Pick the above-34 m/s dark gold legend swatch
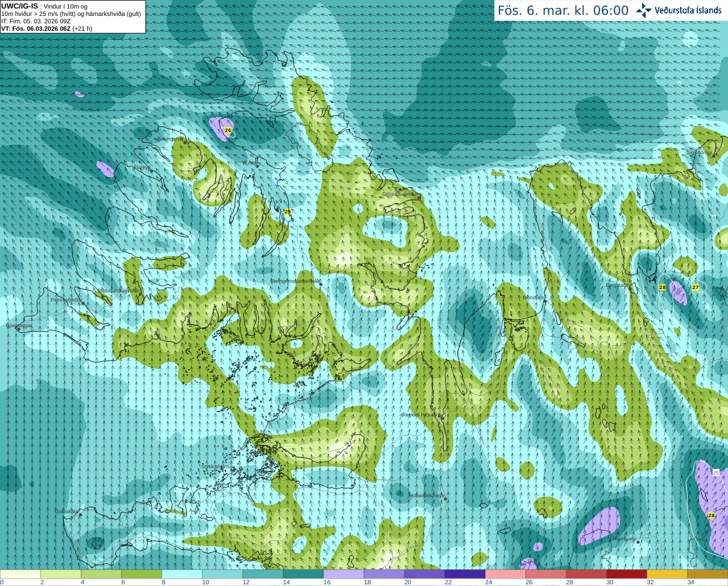The height and width of the screenshot is (586, 728). [707, 574]
